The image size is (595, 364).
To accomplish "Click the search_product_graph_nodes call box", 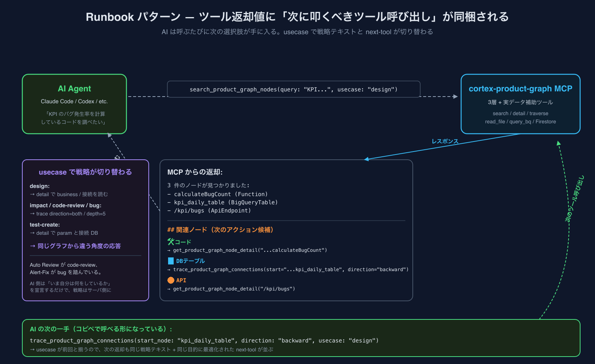I will (x=294, y=89).
